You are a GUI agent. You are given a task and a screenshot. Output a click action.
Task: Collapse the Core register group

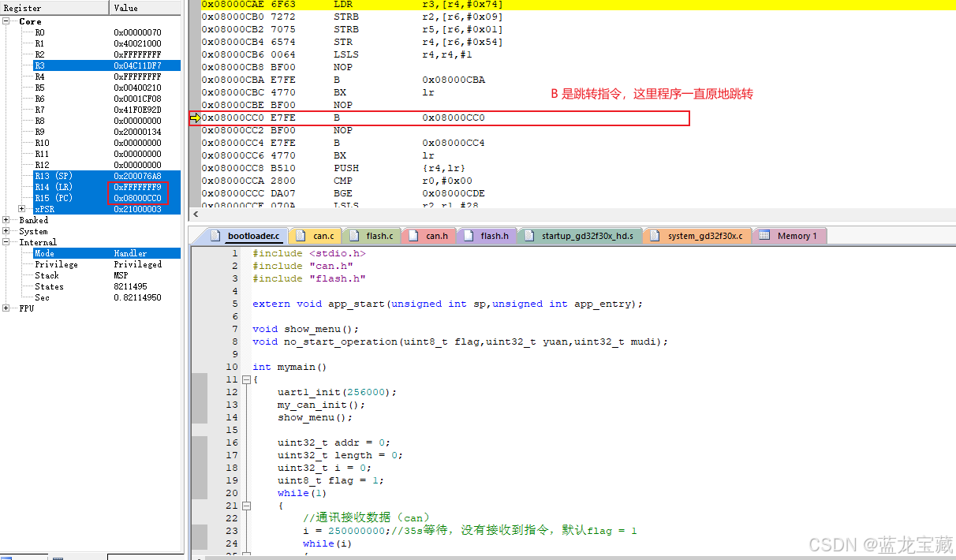click(6, 21)
